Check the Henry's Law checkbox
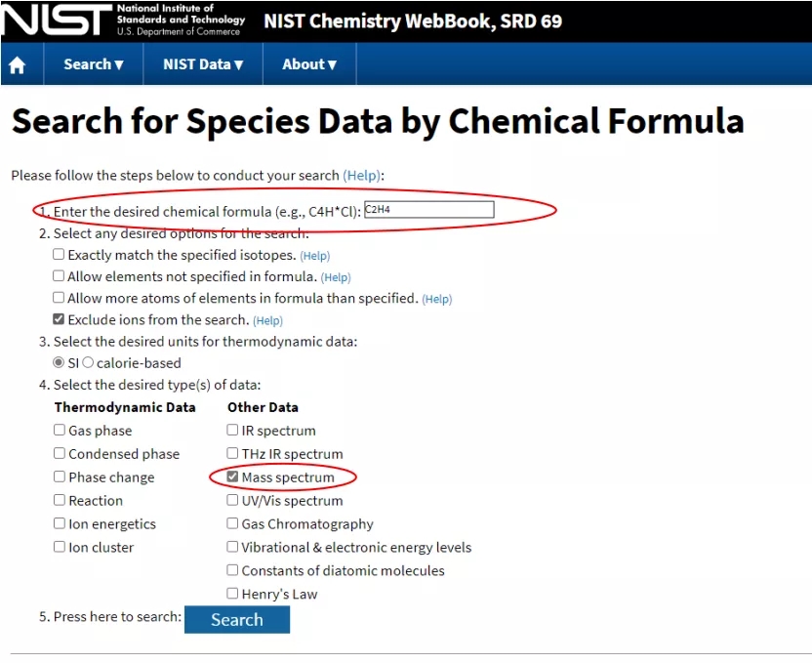The image size is (812, 663). [x=232, y=594]
